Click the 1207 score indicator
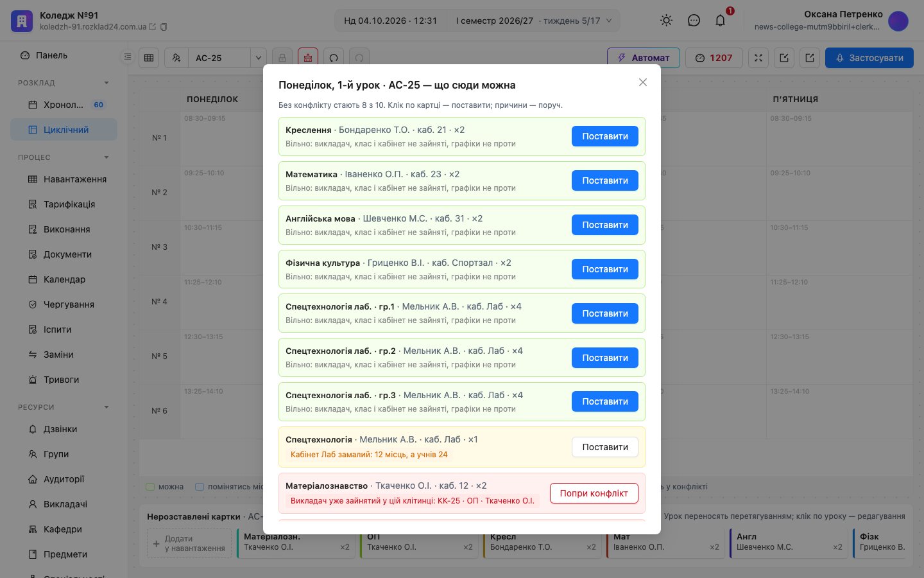 coord(714,58)
